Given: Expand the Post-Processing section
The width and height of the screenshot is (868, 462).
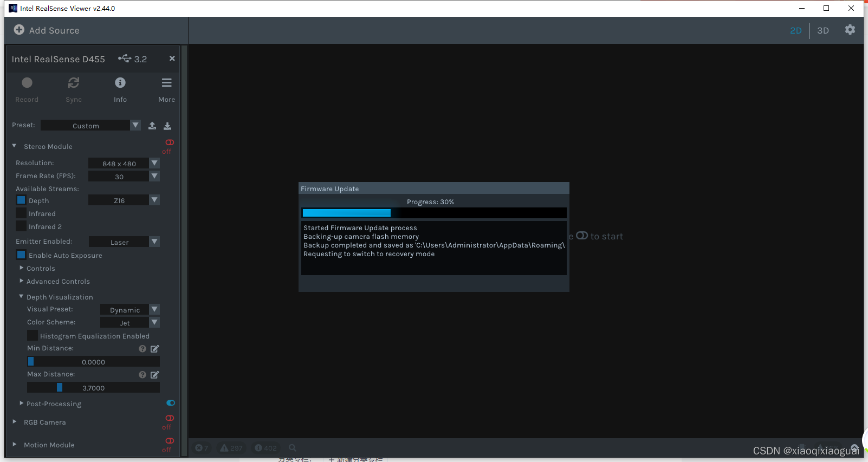Looking at the screenshot, I should pyautogui.click(x=22, y=403).
